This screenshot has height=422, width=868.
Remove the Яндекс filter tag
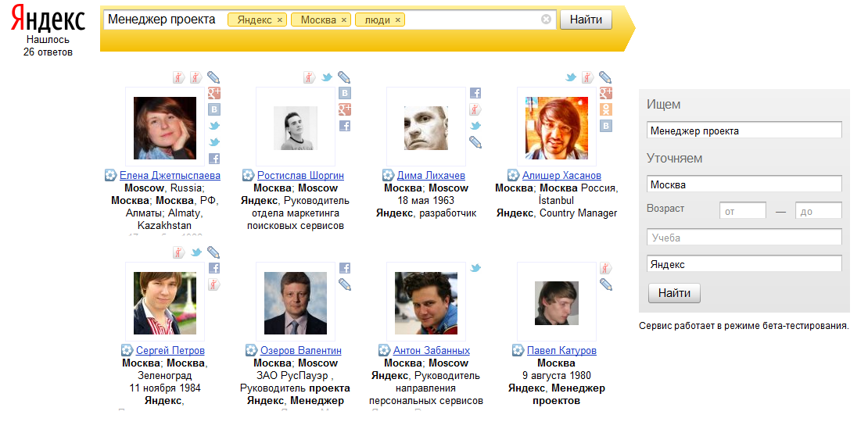tap(280, 20)
